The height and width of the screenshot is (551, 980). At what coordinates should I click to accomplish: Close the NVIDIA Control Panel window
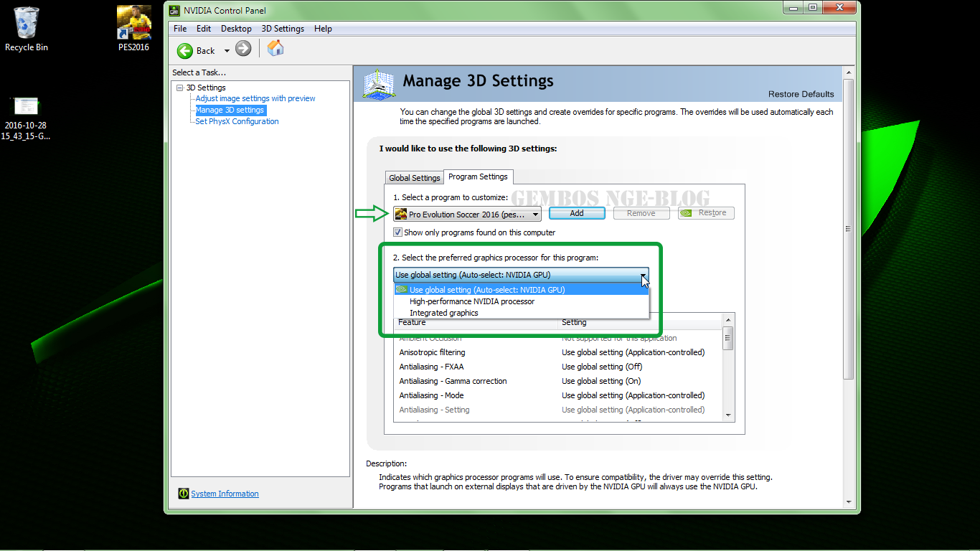point(839,8)
